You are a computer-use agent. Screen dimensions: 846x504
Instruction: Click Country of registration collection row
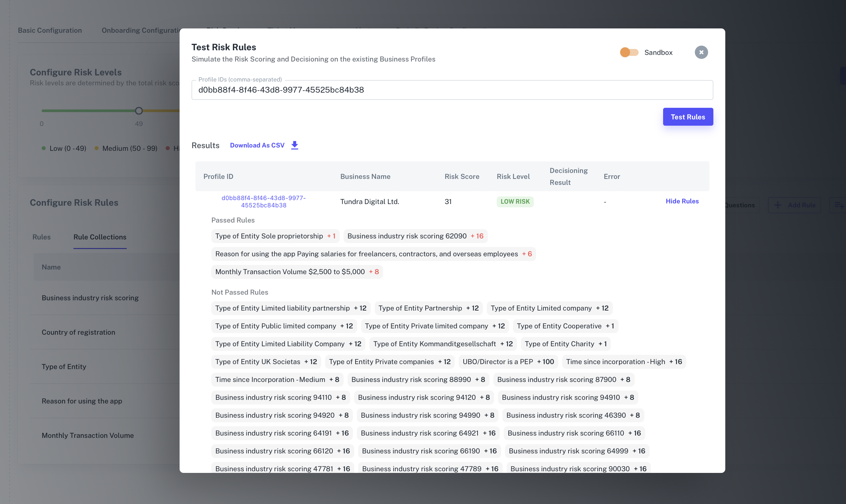point(105,332)
